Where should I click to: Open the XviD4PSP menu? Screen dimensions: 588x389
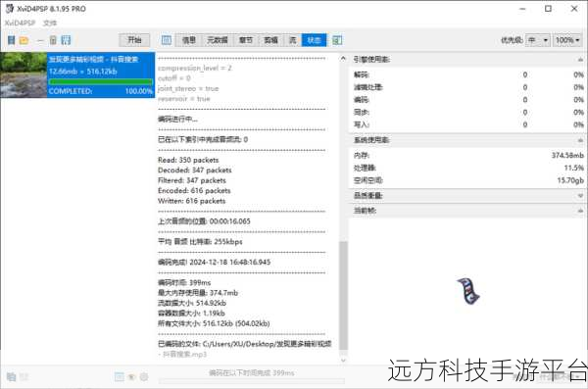[20, 23]
